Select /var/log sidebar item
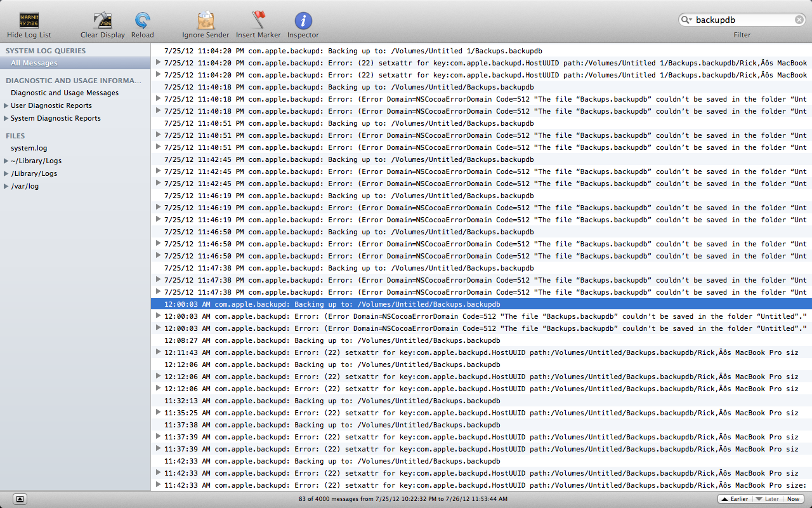The height and width of the screenshot is (508, 812). click(25, 186)
